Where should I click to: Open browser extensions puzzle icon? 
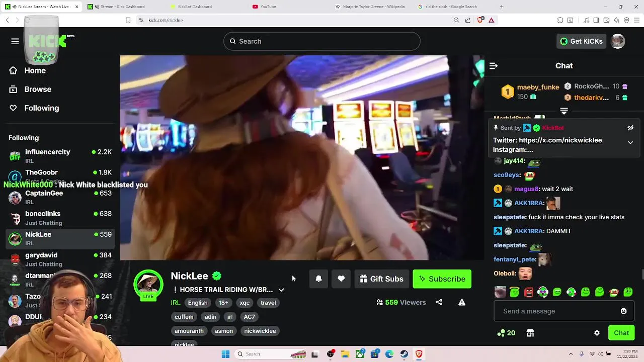(x=560, y=20)
